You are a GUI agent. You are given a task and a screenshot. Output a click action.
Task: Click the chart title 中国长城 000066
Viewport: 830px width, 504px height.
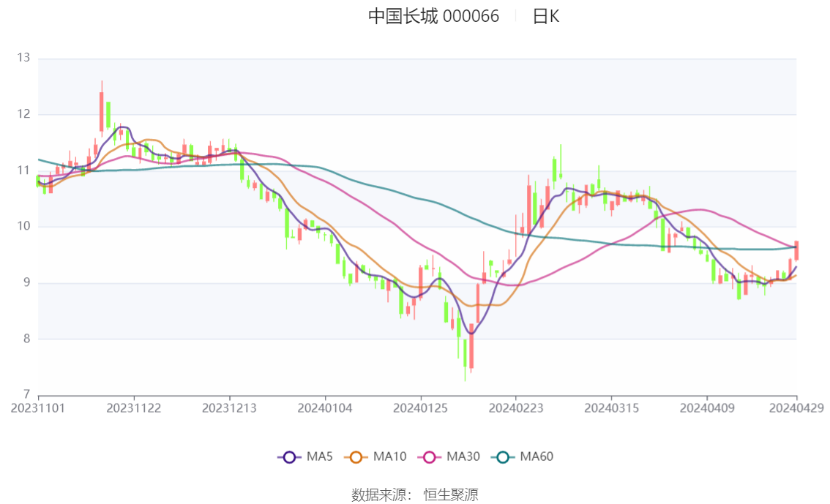pos(433,16)
